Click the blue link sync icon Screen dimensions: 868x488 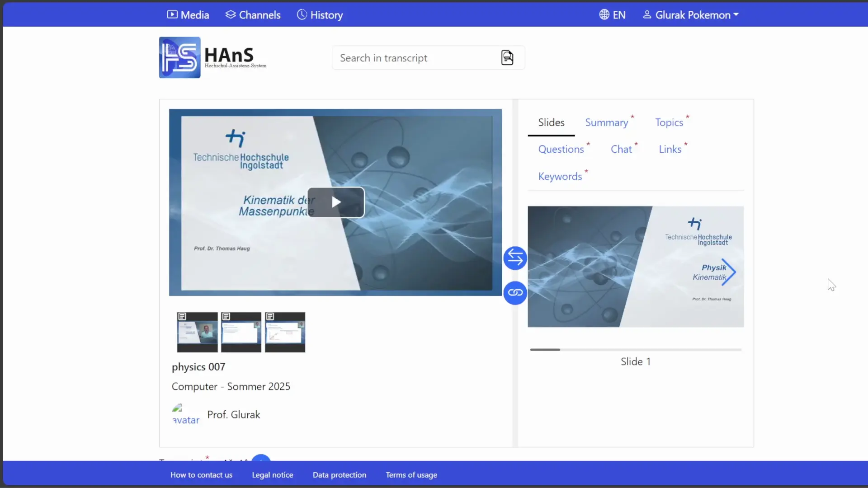tap(515, 293)
